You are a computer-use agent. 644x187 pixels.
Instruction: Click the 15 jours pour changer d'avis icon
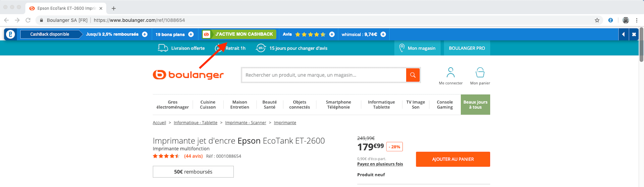261,48
